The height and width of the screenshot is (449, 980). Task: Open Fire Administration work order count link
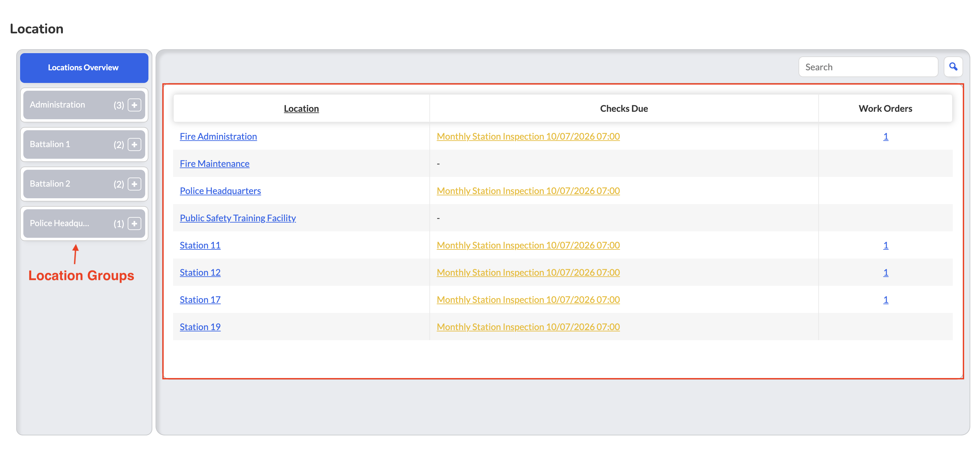(886, 136)
